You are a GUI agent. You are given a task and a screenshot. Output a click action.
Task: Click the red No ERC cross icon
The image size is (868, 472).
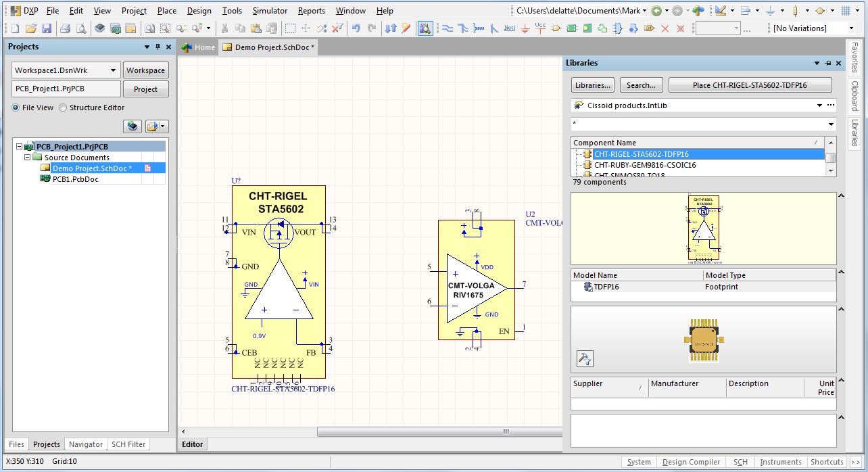pyautogui.click(x=665, y=28)
